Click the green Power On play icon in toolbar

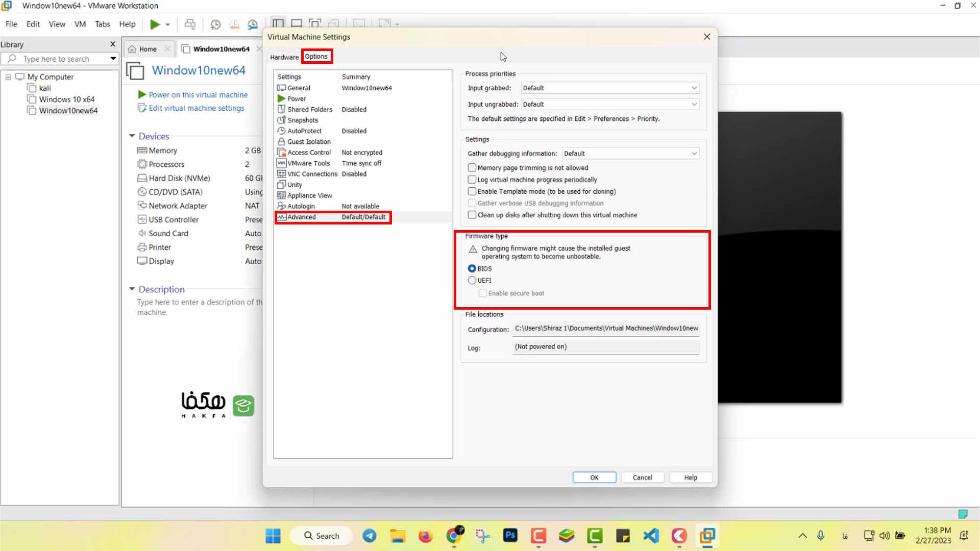click(x=155, y=24)
